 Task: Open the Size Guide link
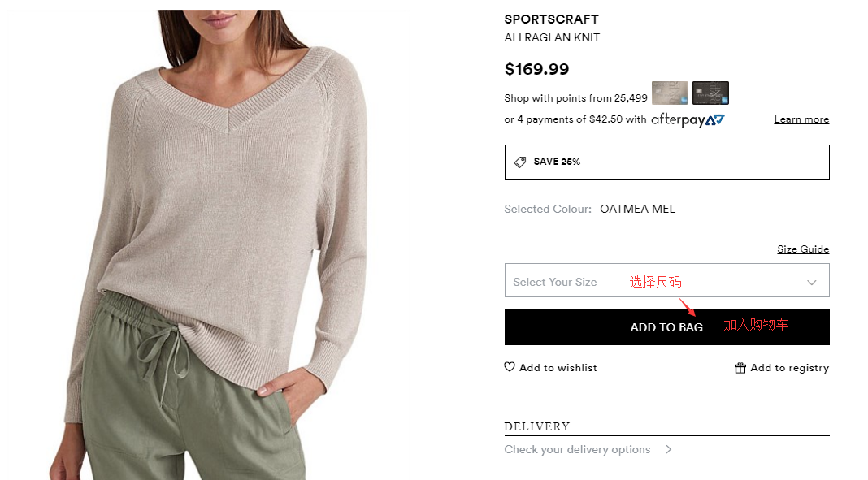point(803,249)
